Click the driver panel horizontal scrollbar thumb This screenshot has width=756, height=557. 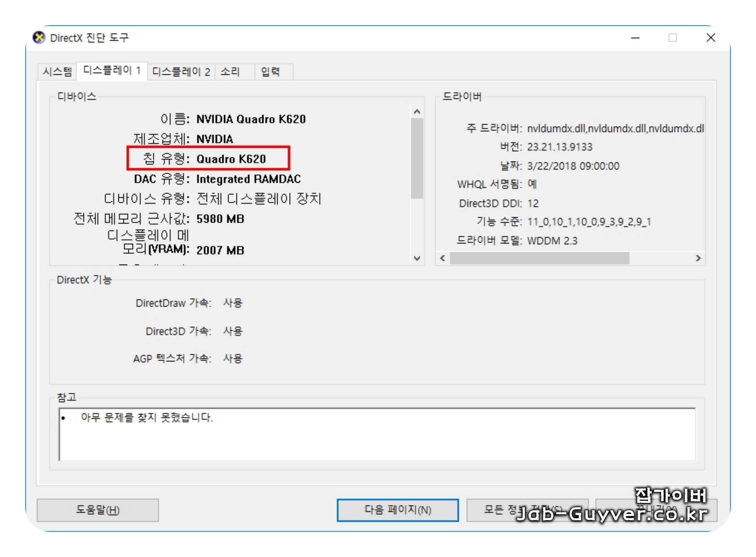[x=540, y=258]
